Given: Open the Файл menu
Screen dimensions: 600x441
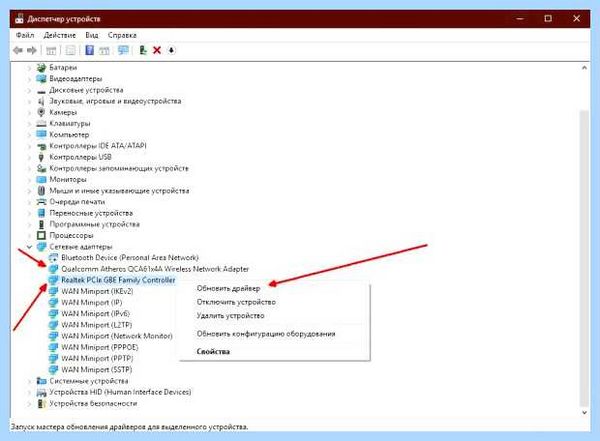Looking at the screenshot, I should coord(25,35).
